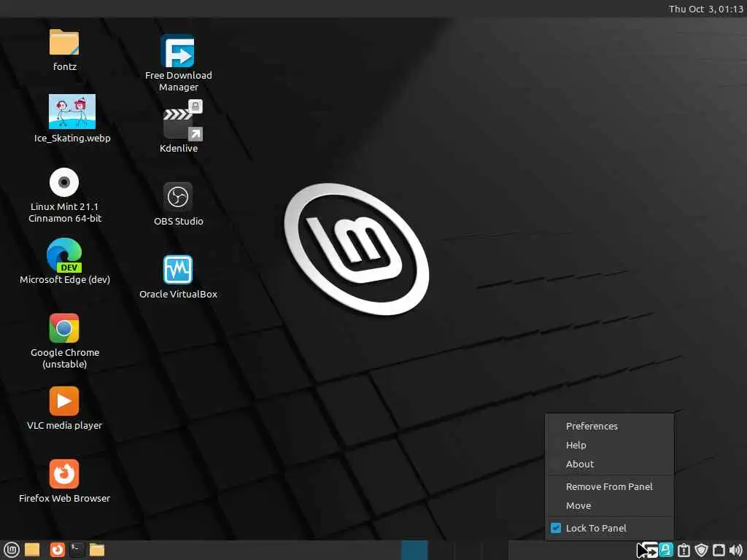The image size is (747, 560).
Task: Launch Microsoft Edge (dev) from desktop
Action: click(64, 255)
